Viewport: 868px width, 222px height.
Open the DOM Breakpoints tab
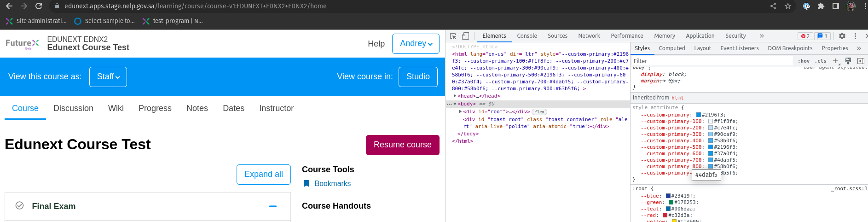pyautogui.click(x=790, y=48)
